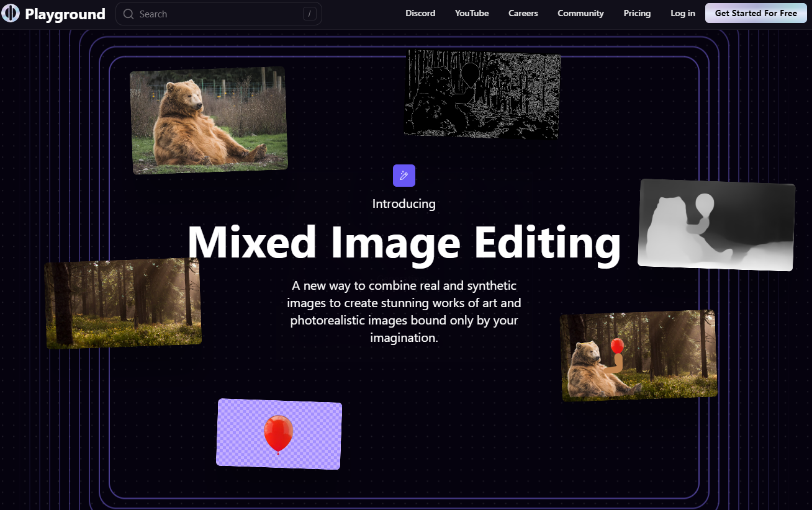Click Get Started For Free button
Screen dimensions: 812x510
(756, 13)
